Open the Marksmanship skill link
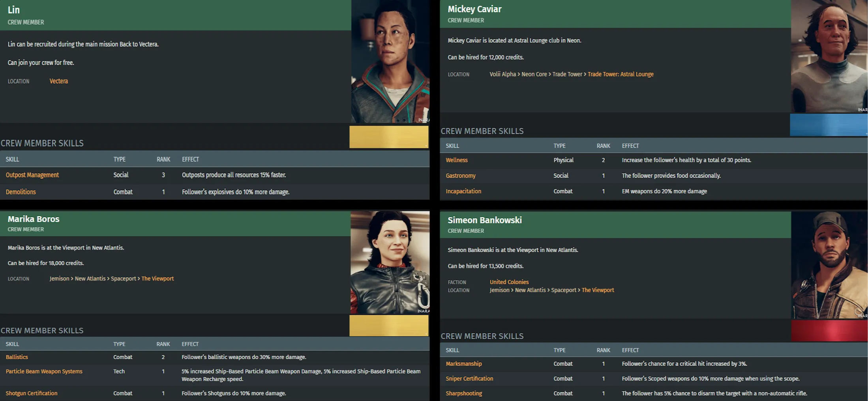Viewport: 868px width, 401px height. pos(463,364)
